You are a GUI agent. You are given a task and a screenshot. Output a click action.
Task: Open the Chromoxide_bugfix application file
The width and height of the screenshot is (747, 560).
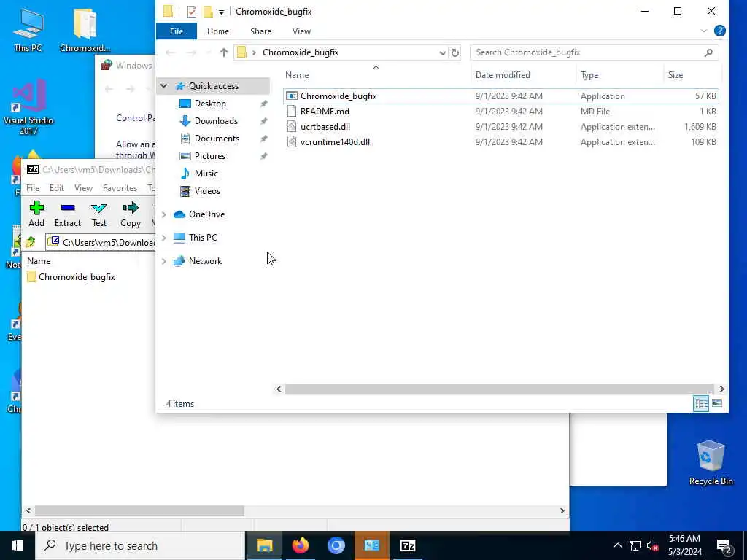pos(338,96)
